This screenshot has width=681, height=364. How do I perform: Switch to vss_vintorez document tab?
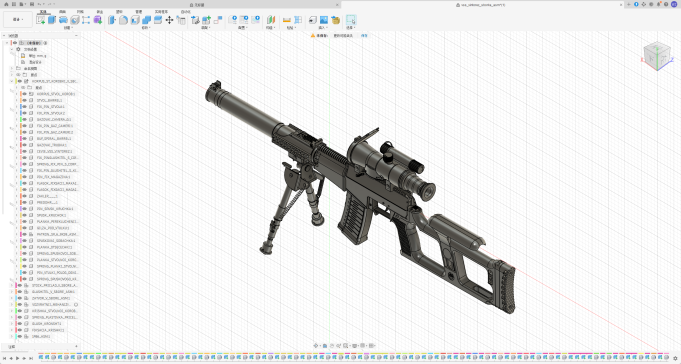[482, 5]
